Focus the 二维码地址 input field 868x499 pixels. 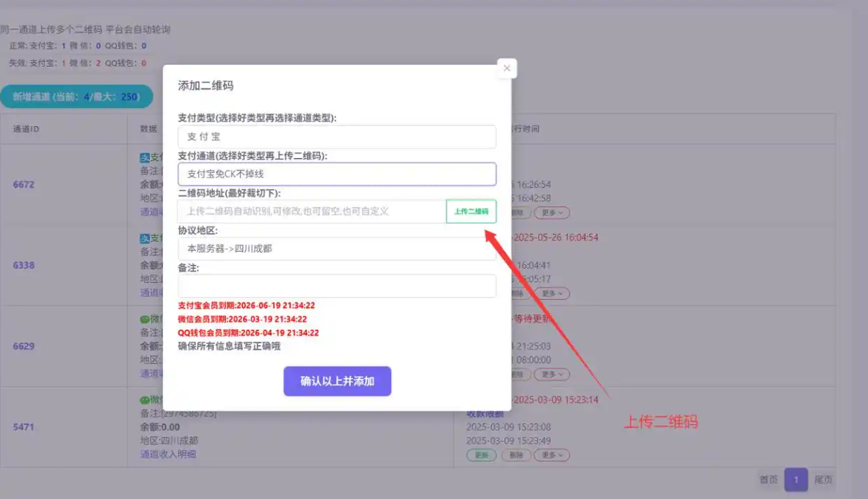pyautogui.click(x=311, y=212)
